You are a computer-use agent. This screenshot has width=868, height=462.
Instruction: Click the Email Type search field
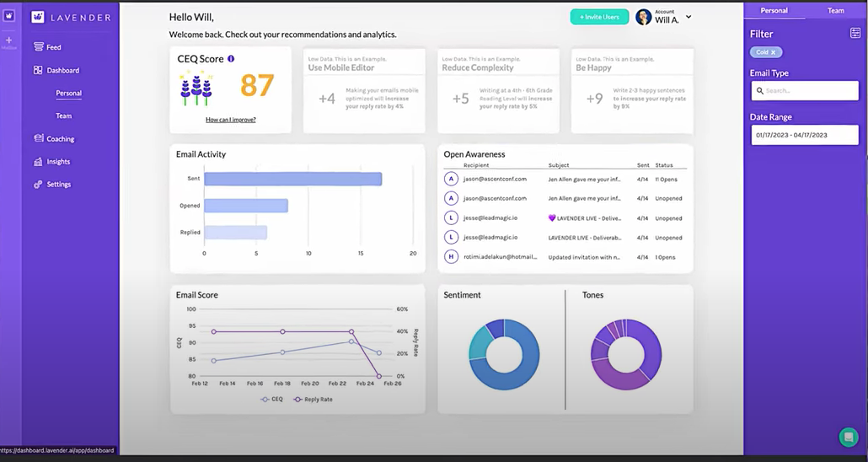[804, 91]
